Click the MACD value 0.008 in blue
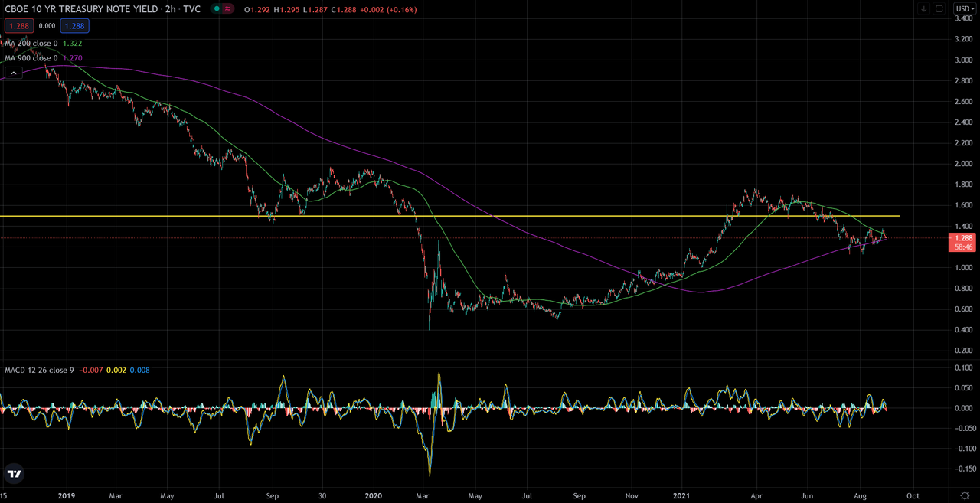The width and height of the screenshot is (980, 503). click(140, 370)
